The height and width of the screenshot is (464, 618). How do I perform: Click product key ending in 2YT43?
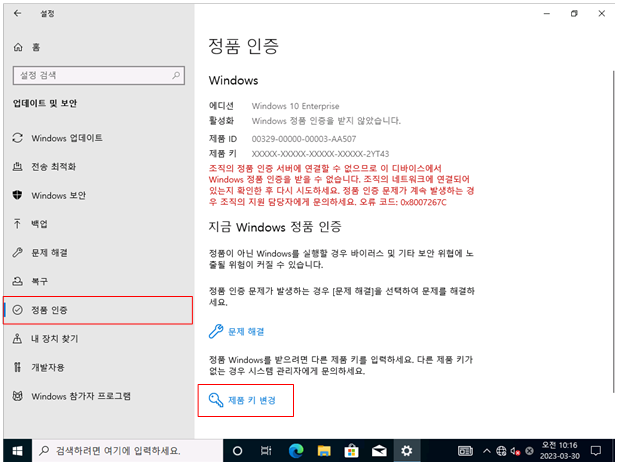320,154
